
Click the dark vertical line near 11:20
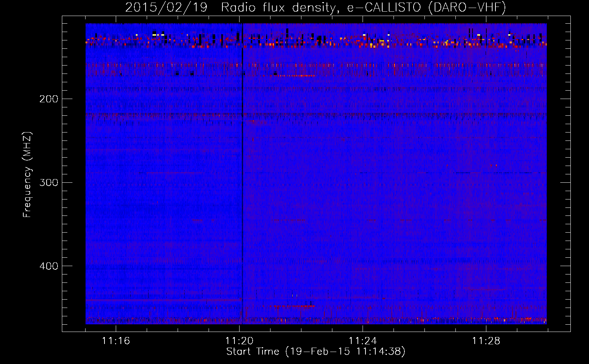242,174
